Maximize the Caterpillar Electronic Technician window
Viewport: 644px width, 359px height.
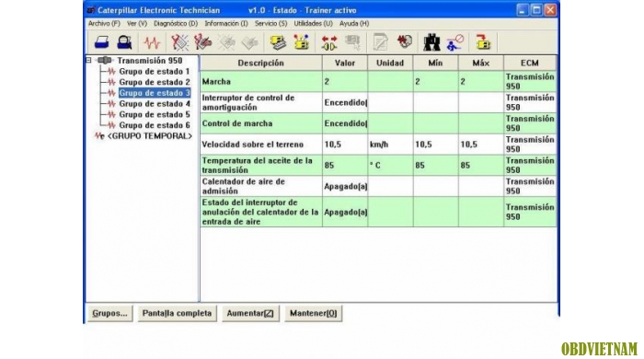click(x=536, y=10)
